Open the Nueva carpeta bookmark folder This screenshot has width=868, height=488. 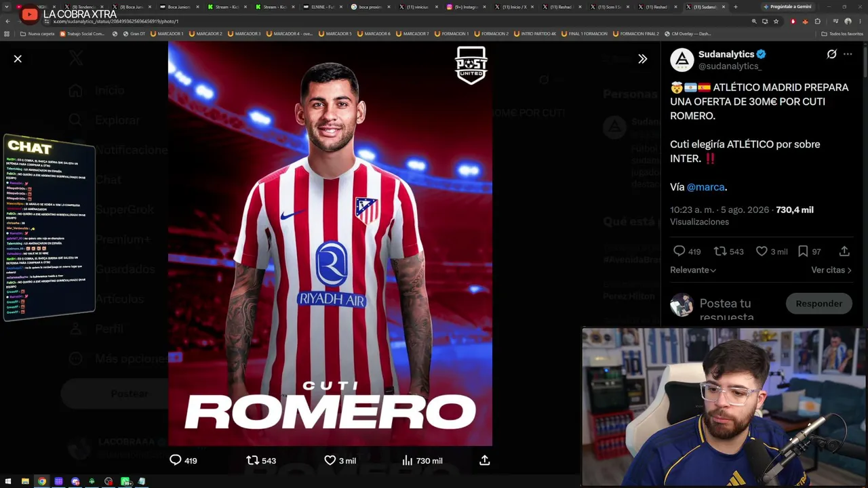coord(37,34)
